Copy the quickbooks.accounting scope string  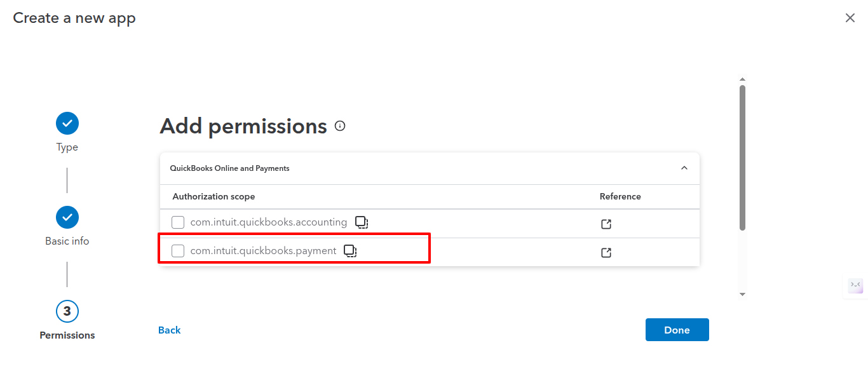point(361,222)
